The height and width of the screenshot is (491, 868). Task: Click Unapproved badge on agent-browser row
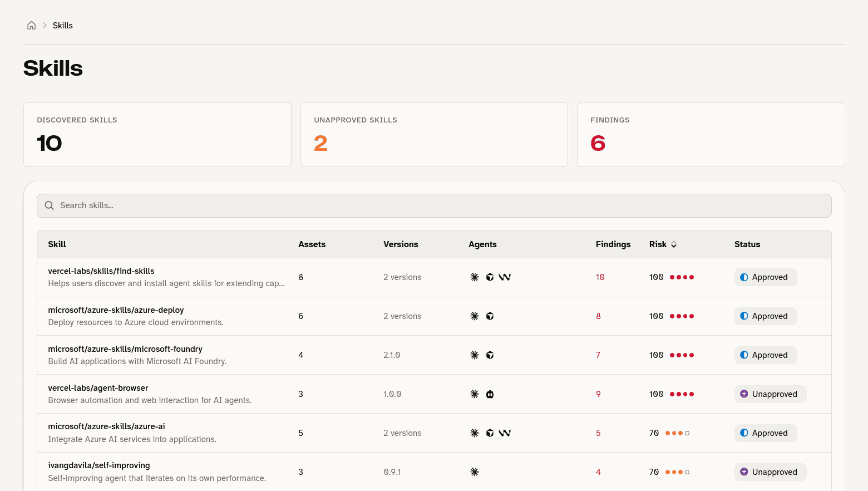coord(770,394)
